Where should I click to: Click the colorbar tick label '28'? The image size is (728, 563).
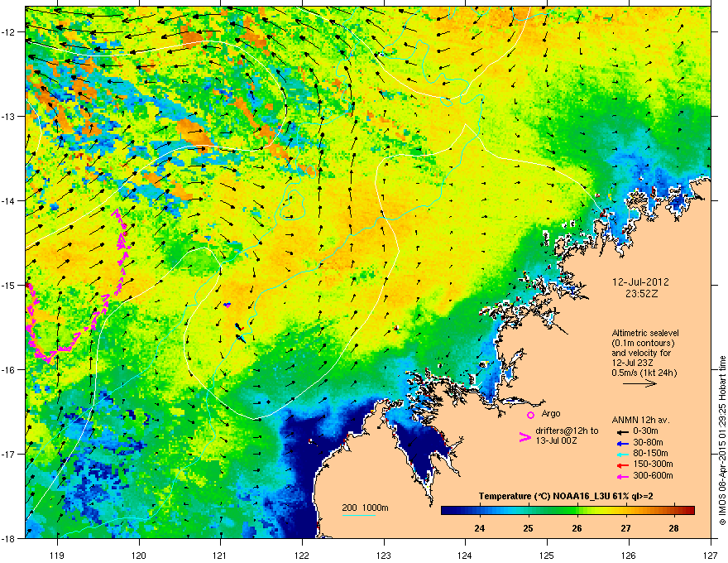click(x=674, y=528)
